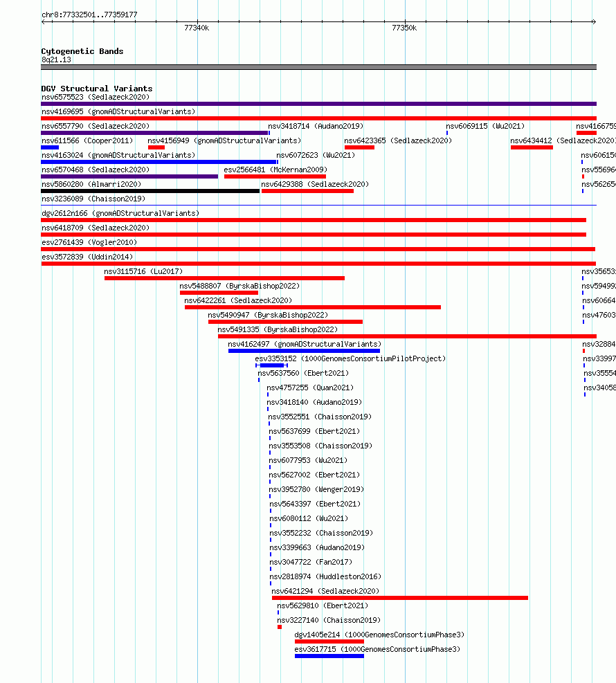This screenshot has width=616, height=683.
Task: Open nsv6072623 (Wu2021) variant label
Action: coord(316,155)
